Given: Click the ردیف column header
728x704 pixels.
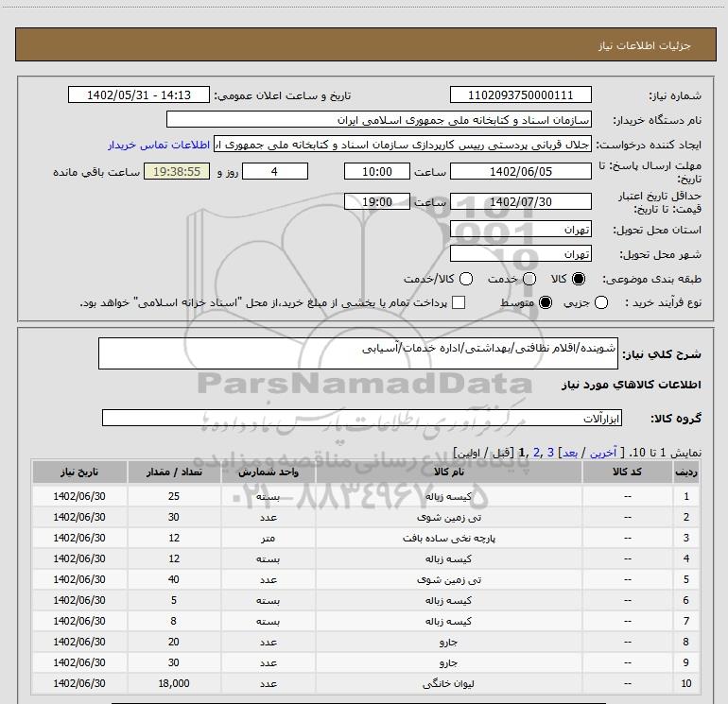Looking at the screenshot, I should [686, 472].
